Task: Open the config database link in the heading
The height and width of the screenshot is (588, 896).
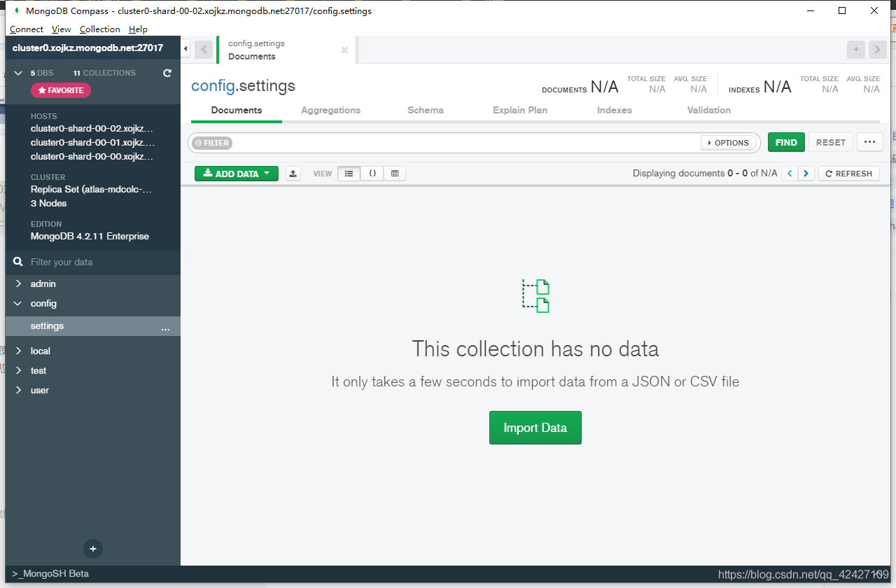Action: (x=212, y=86)
